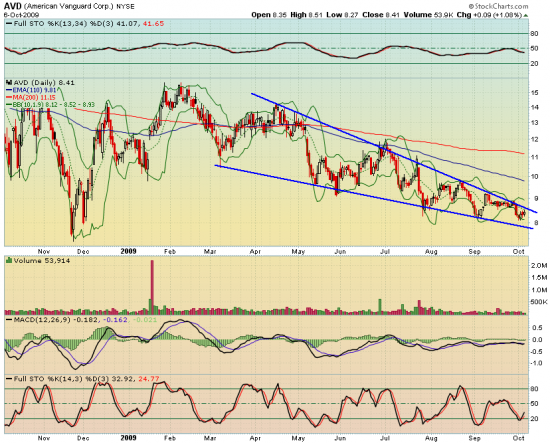Open the StockCharts.com copyright link

498,6
